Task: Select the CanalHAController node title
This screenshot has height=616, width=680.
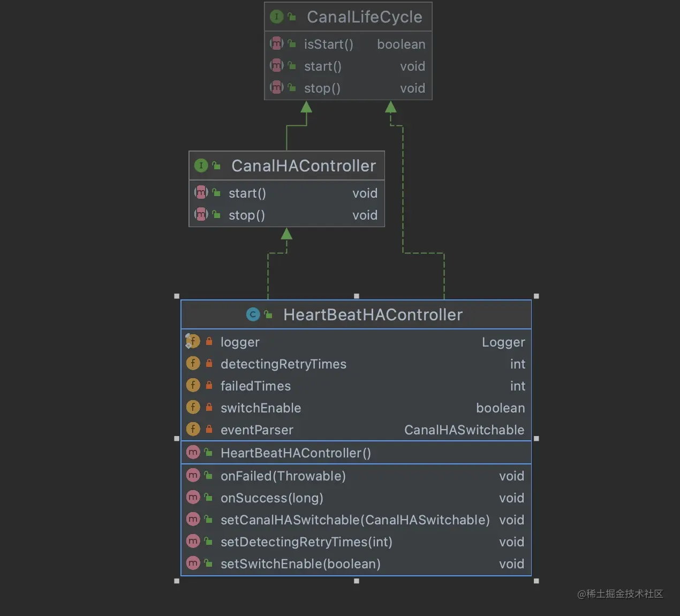Action: 304,166
